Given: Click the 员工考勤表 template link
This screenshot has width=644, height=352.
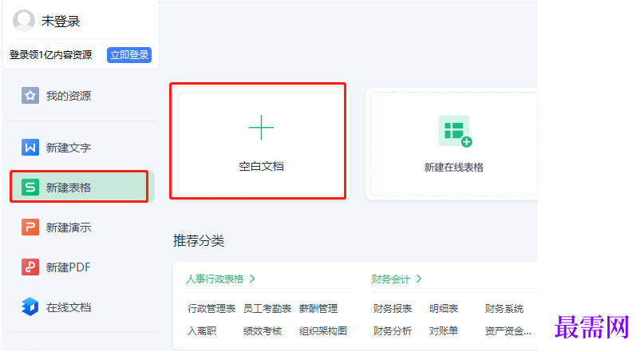Looking at the screenshot, I should pyautogui.click(x=267, y=308).
